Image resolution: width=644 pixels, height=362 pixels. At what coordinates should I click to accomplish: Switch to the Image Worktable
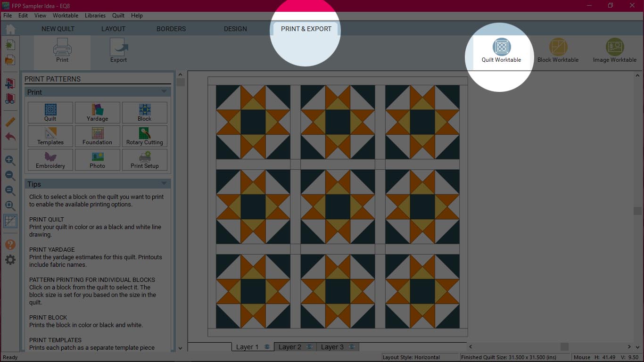click(614, 51)
